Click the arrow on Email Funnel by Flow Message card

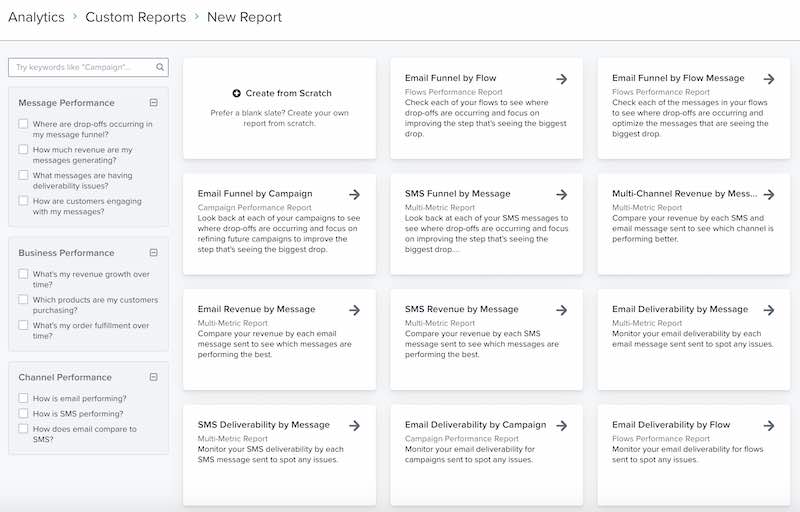click(x=769, y=79)
